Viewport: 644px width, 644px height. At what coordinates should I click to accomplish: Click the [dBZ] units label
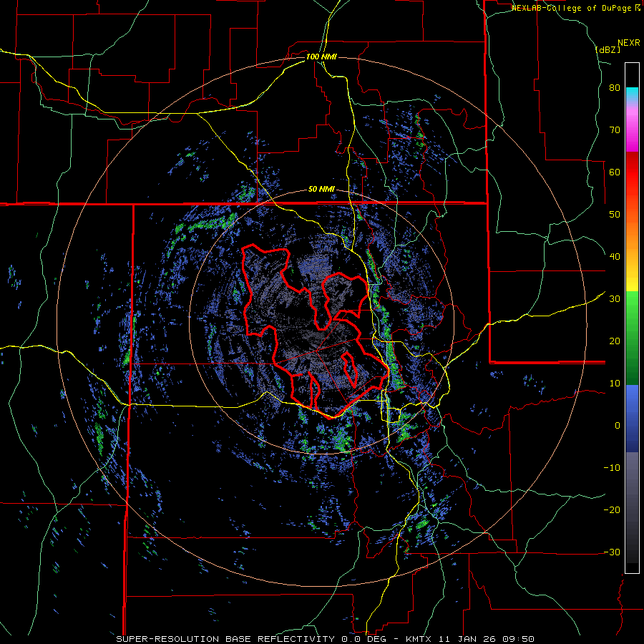pyautogui.click(x=608, y=50)
